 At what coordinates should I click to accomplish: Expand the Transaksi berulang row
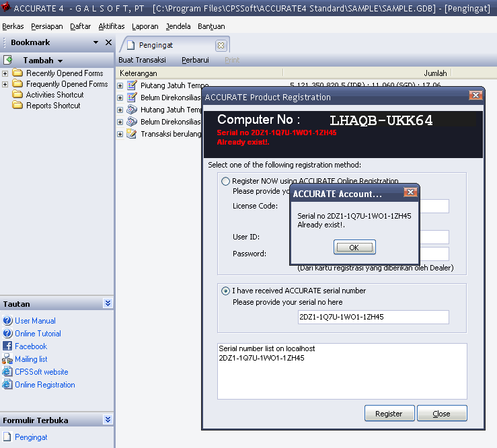click(120, 134)
